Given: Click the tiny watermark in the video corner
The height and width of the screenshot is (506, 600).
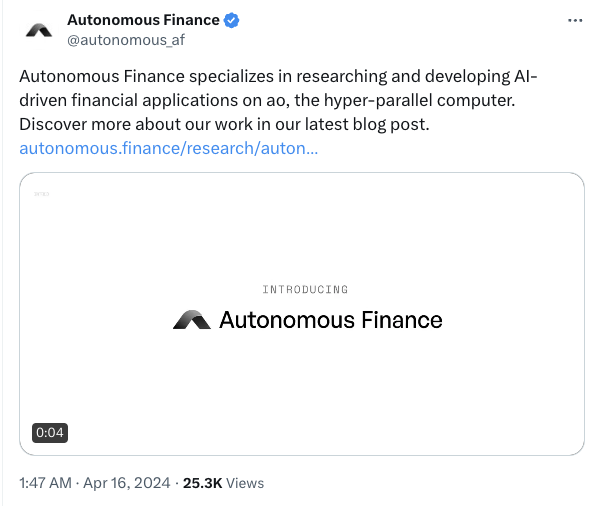Looking at the screenshot, I should tap(41, 194).
